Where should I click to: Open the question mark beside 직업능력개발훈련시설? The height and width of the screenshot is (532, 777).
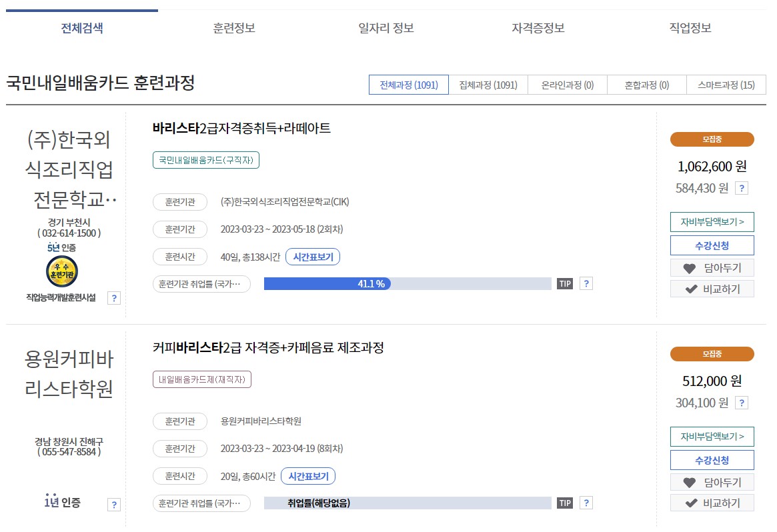(113, 298)
